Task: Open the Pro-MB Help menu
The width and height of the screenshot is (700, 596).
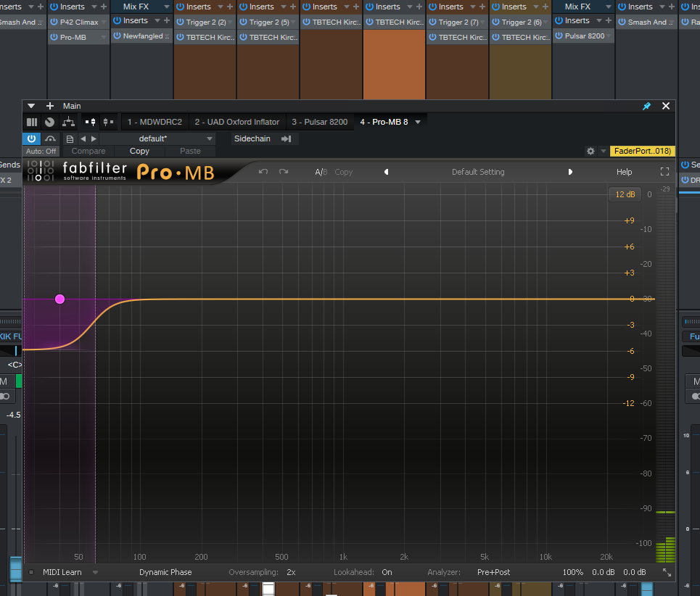Action: pos(624,172)
